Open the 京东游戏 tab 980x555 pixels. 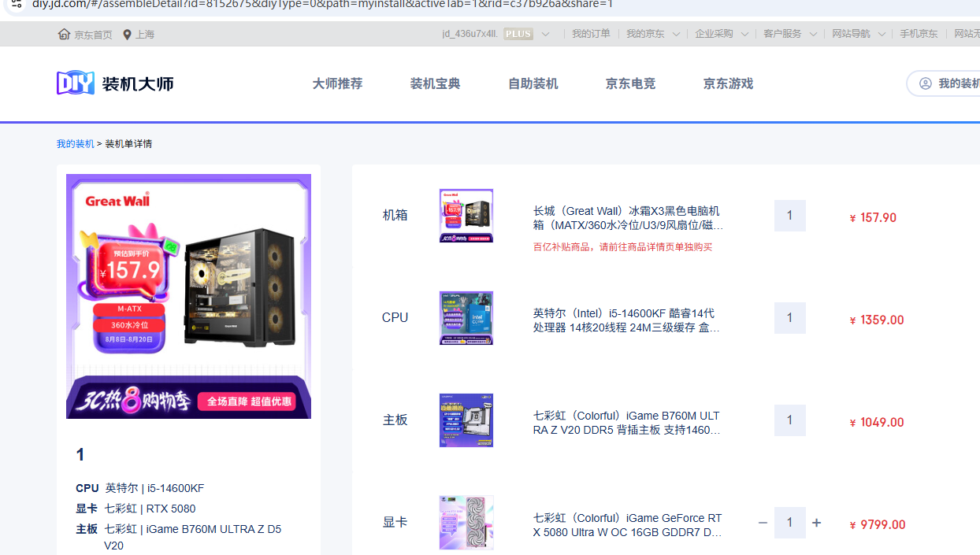point(728,83)
